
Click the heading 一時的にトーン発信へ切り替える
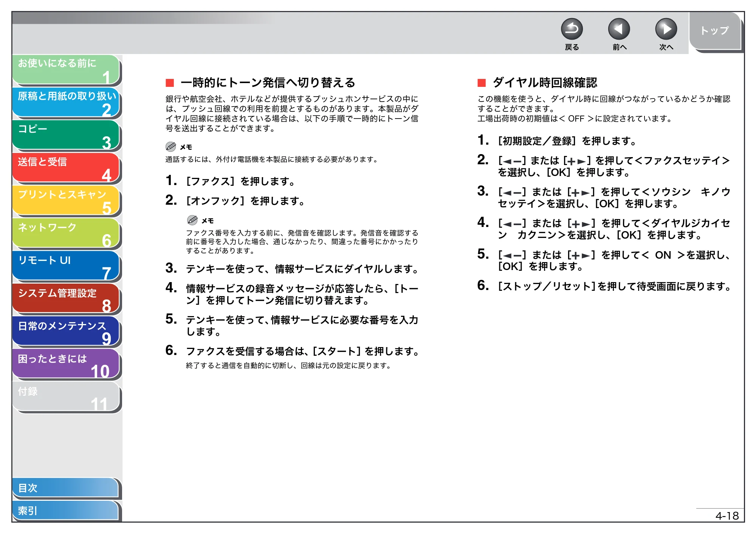268,83
